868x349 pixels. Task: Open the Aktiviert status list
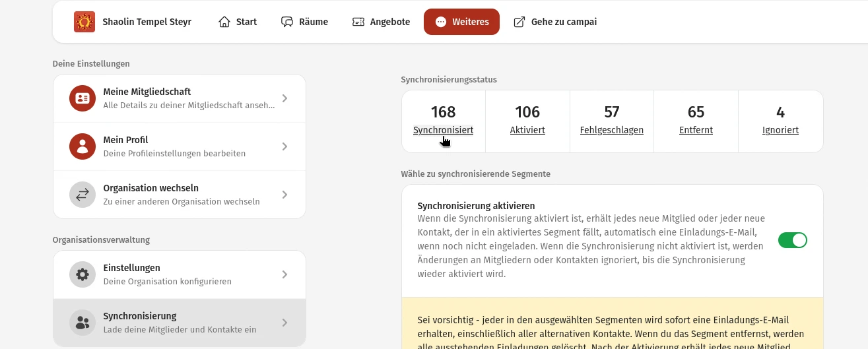pyautogui.click(x=527, y=130)
